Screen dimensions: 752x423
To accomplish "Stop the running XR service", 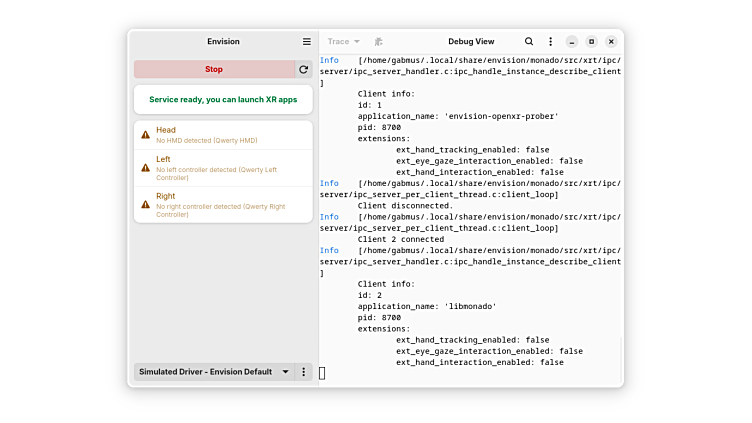I will [214, 70].
